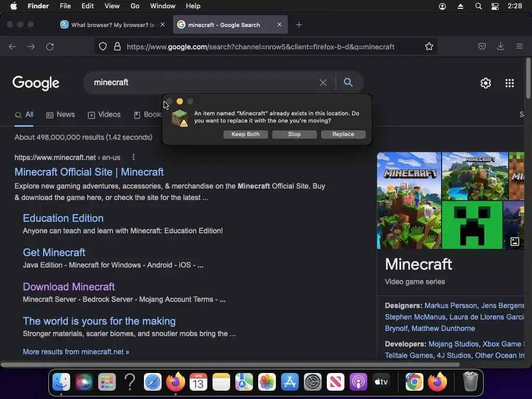Reload the Google search page
This screenshot has width=532, height=399.
(50, 46)
